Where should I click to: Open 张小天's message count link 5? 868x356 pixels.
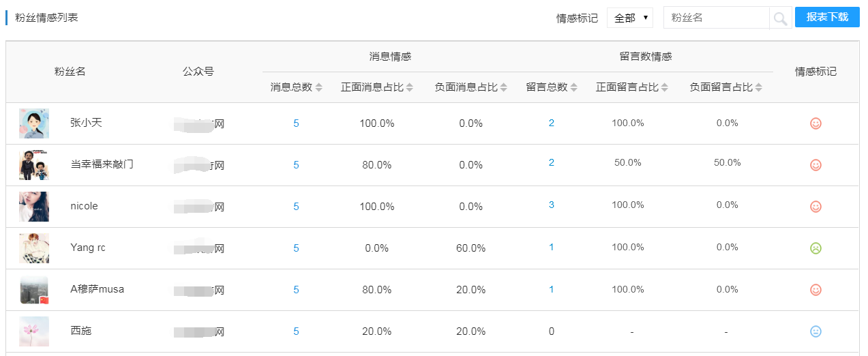pos(296,123)
